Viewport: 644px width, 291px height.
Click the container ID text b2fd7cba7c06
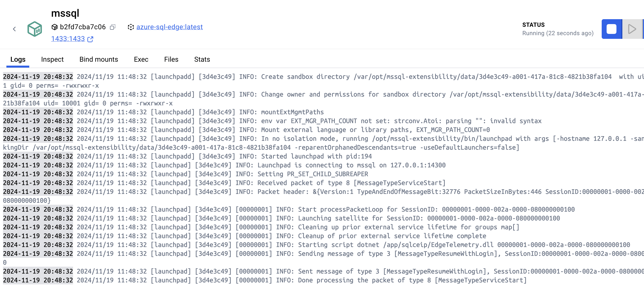tap(83, 27)
